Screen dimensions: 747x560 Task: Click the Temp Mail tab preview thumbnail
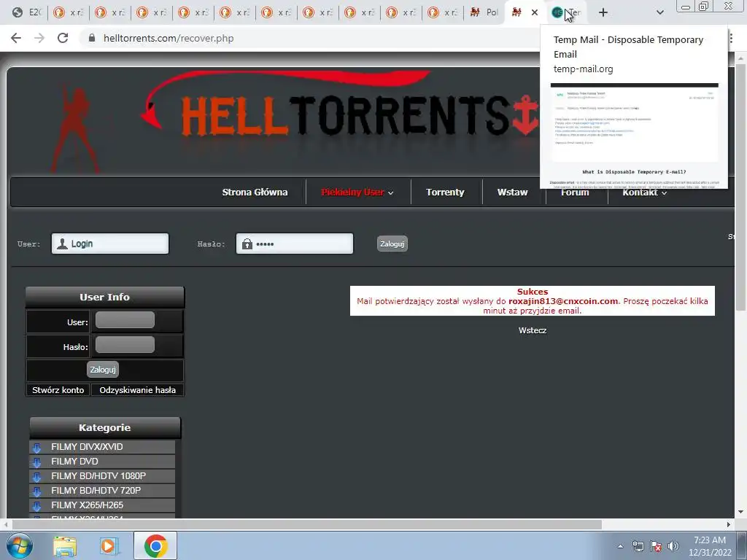[x=634, y=135]
